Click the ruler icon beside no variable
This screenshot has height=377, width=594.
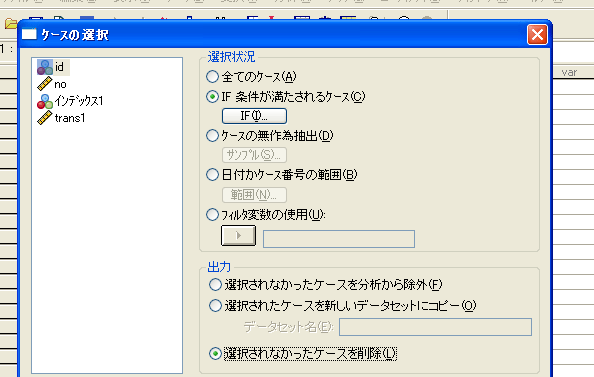[44, 84]
